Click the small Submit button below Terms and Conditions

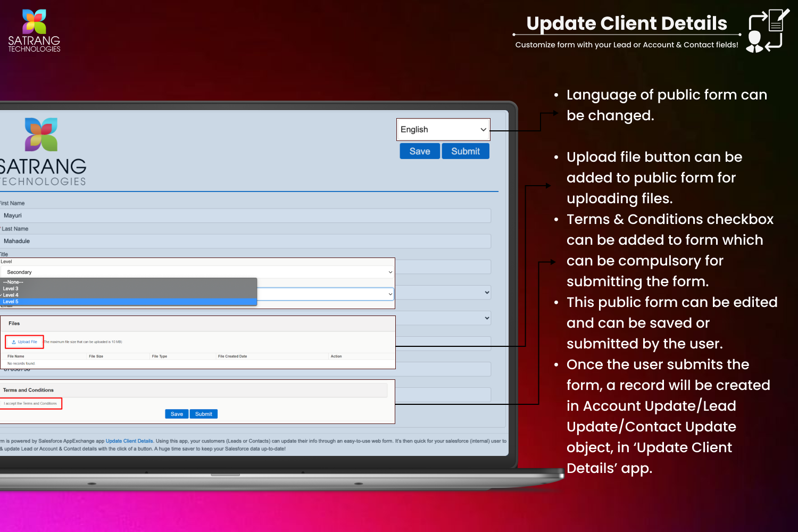204,414
